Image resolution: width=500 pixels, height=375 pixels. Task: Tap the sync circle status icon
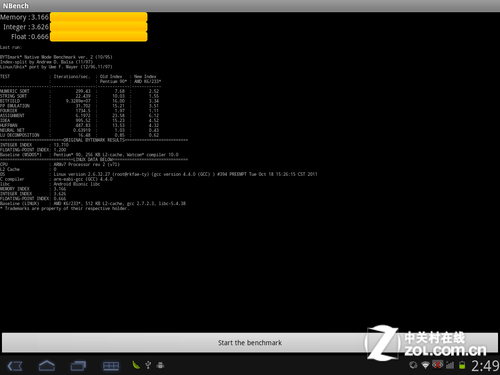click(x=413, y=365)
